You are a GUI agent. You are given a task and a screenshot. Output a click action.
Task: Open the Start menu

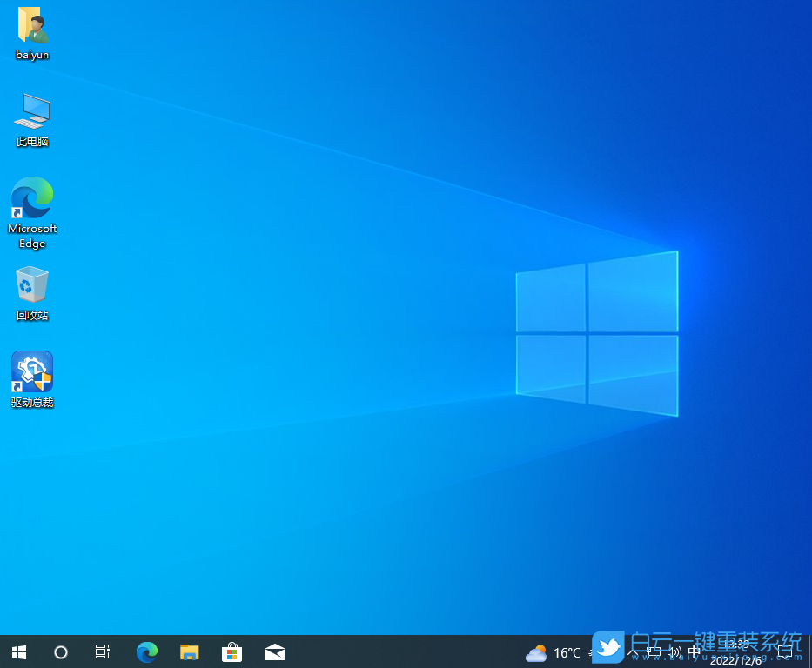tap(18, 651)
